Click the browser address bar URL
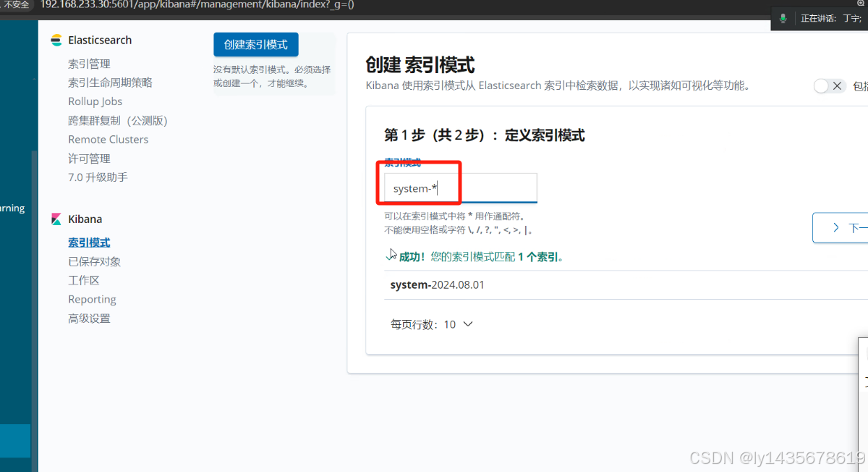This screenshot has height=472, width=868. 197,5
